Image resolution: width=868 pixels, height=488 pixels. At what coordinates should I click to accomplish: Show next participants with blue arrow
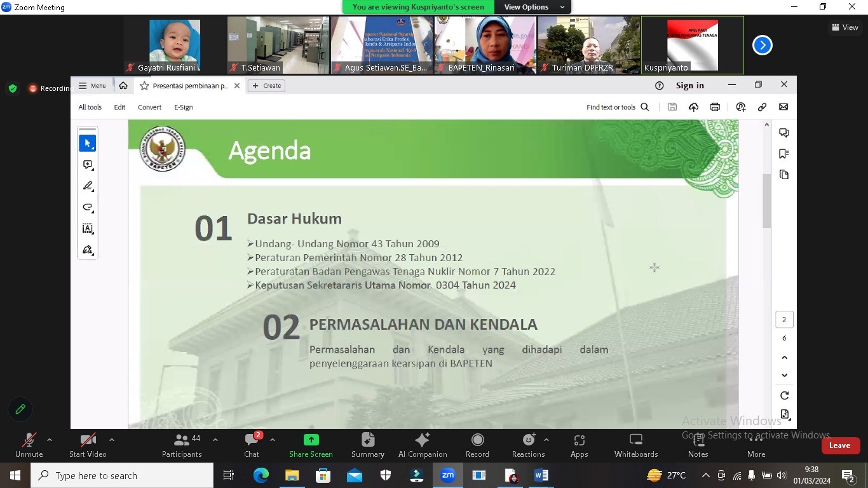point(763,45)
